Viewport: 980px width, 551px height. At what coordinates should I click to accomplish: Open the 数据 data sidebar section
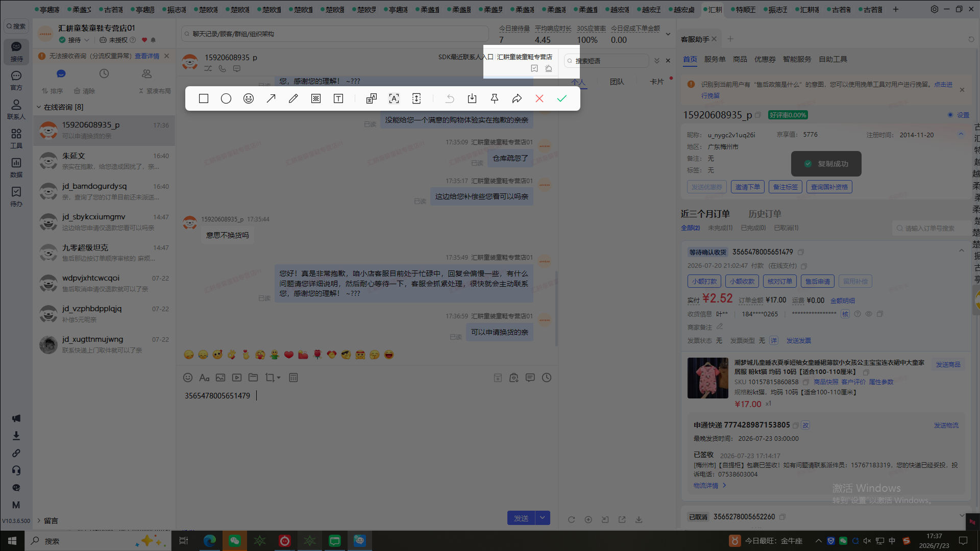[16, 167]
